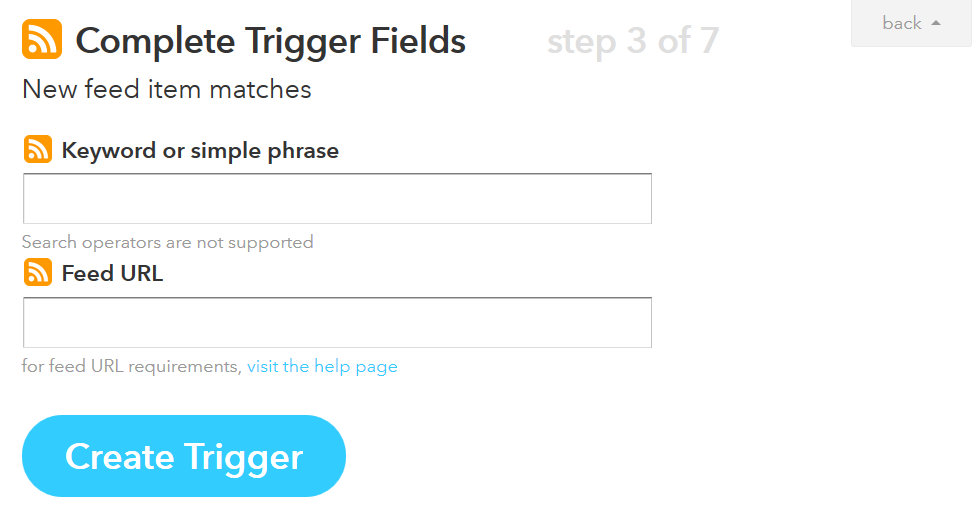The width and height of the screenshot is (975, 515).
Task: Click the New feed item matches subtitle
Action: pos(167,89)
